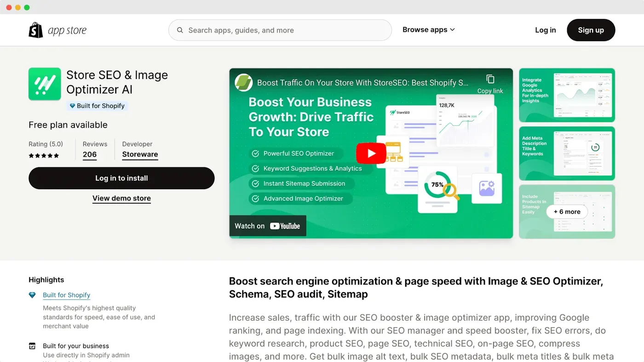Click the Copy link icon on video
The height and width of the screenshot is (362, 644).
point(490,79)
